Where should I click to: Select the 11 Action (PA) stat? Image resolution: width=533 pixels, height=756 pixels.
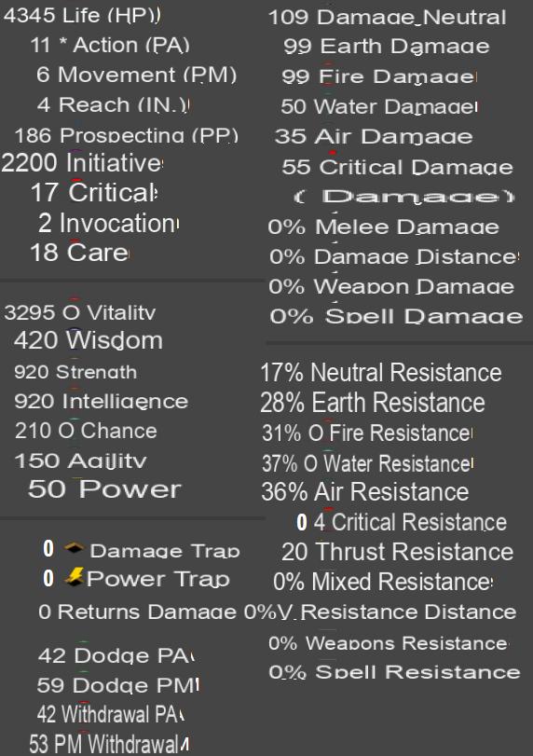point(110,46)
